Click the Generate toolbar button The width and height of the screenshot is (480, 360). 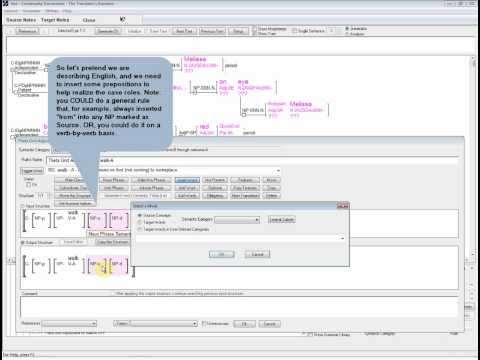(x=108, y=31)
